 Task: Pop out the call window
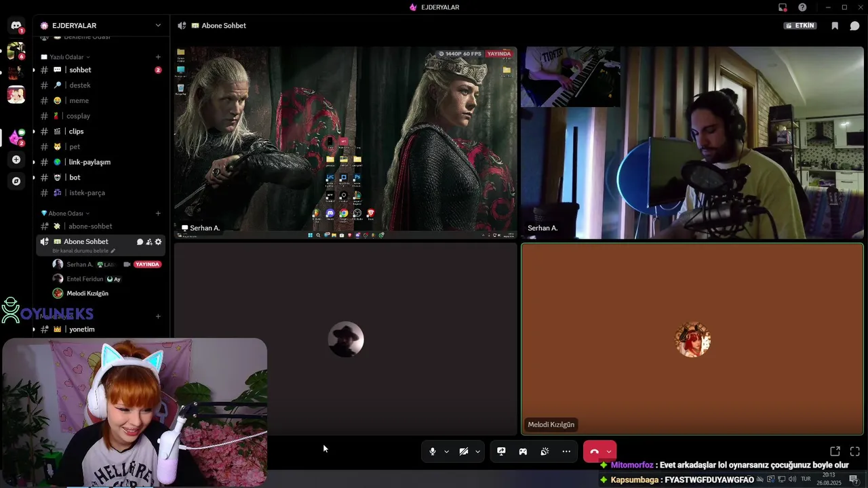coord(835,451)
